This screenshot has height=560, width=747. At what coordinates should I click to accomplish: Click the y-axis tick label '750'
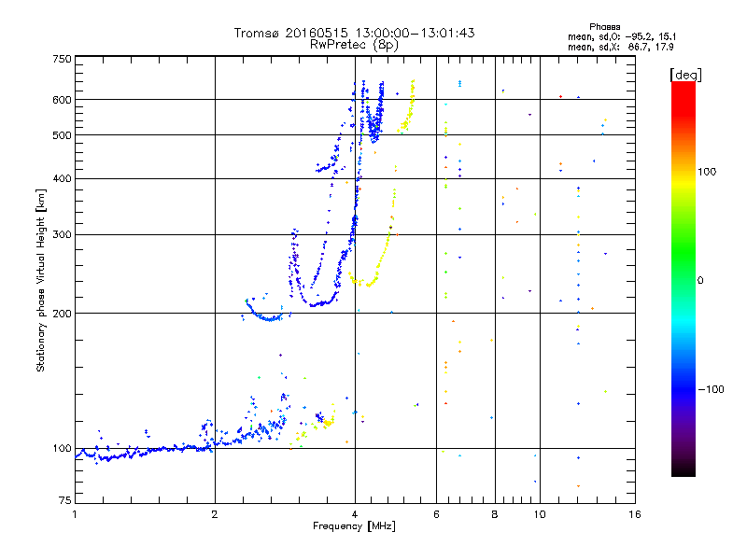click(62, 59)
